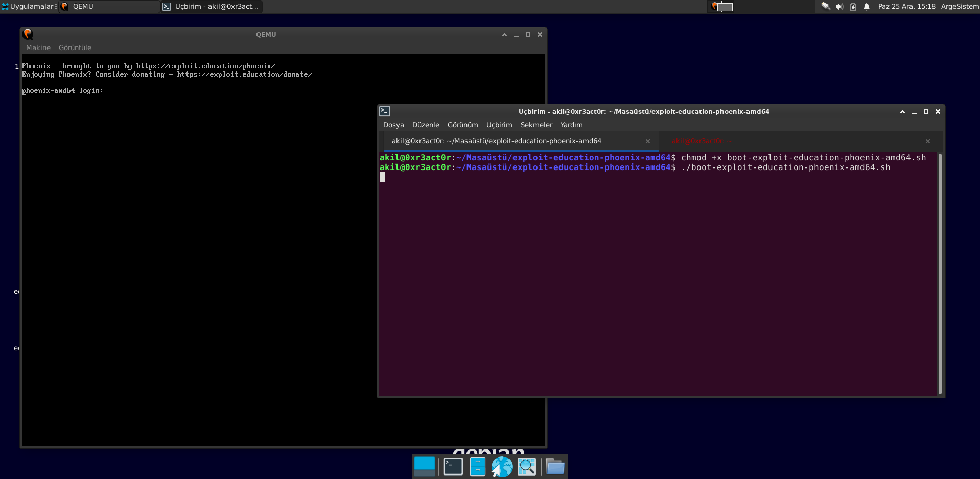980x479 pixels.
Task: Open the Düzenle menu in the terminal
Action: (426, 125)
